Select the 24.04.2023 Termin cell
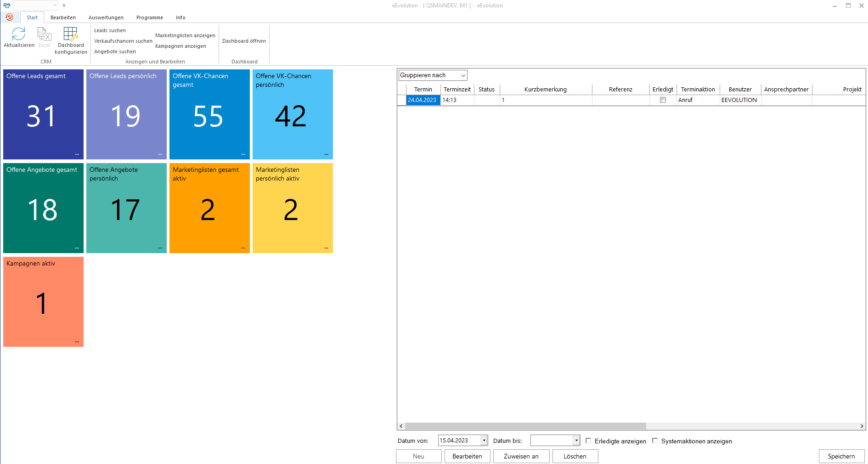 coord(423,100)
